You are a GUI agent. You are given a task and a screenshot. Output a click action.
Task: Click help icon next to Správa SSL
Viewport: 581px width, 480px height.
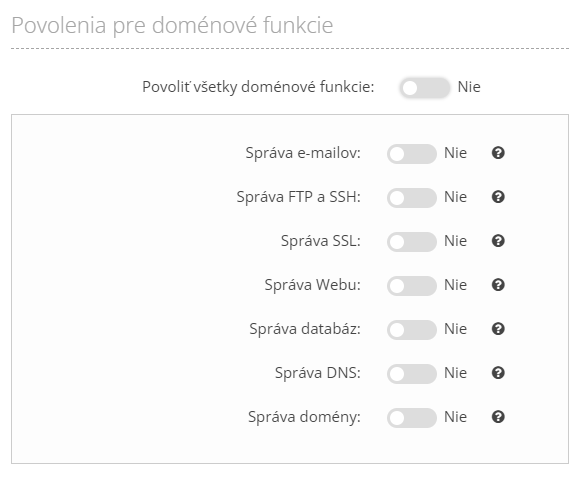pyautogui.click(x=498, y=241)
